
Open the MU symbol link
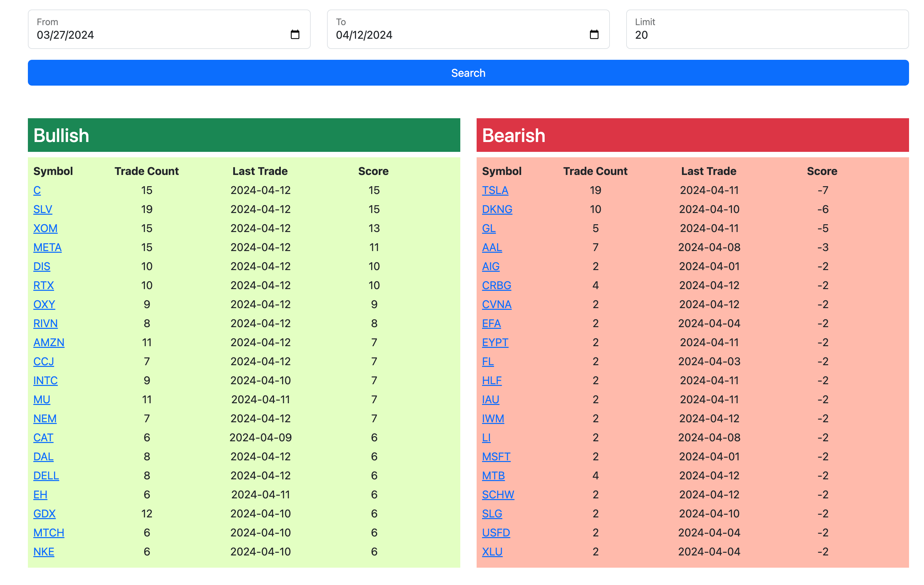coord(42,400)
